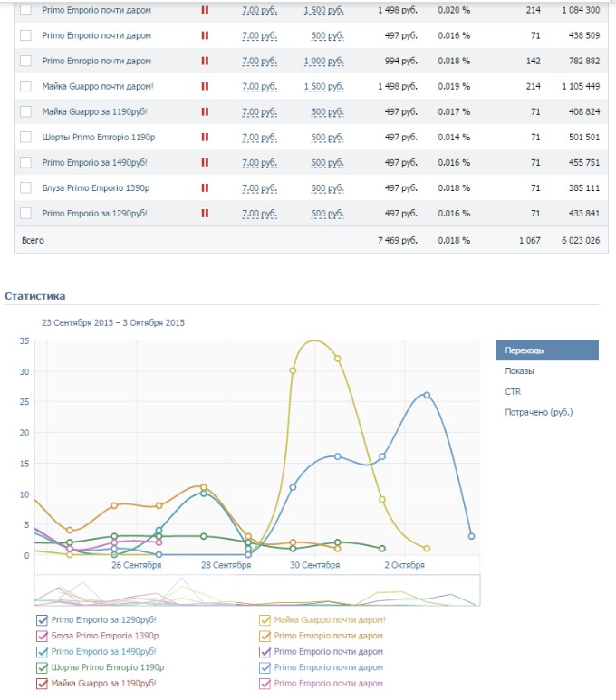The width and height of the screenshot is (616, 700).
Task: Edit 500 руб. limit of Шорты Primo Emropio 1190р
Action: tap(327, 138)
